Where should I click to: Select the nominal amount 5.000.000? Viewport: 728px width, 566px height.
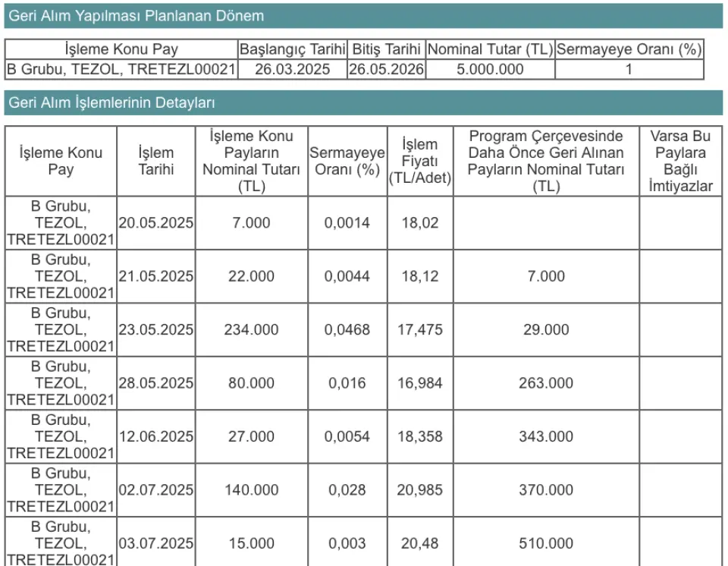tap(491, 69)
